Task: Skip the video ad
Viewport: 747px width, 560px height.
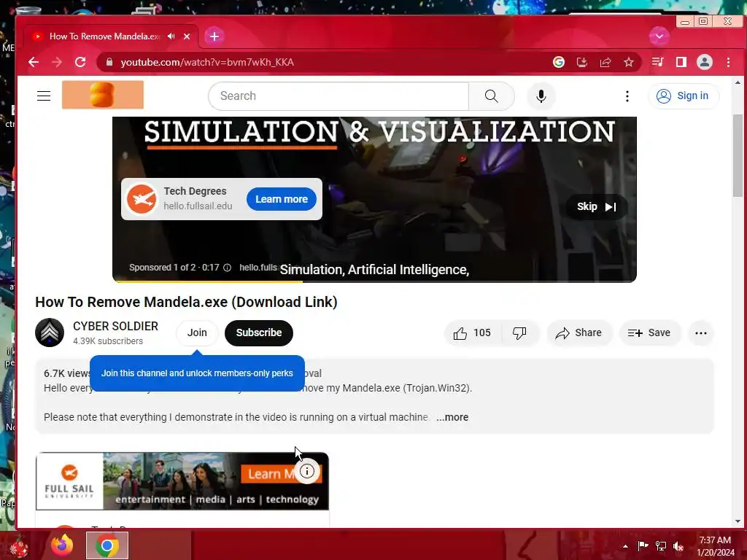Action: point(596,206)
